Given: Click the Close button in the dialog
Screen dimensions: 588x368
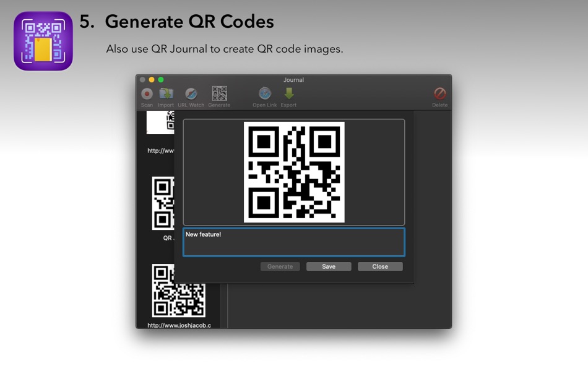Looking at the screenshot, I should [380, 266].
